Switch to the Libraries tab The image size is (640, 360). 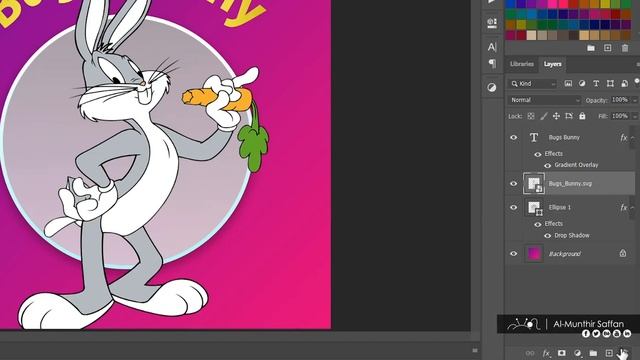(x=522, y=64)
